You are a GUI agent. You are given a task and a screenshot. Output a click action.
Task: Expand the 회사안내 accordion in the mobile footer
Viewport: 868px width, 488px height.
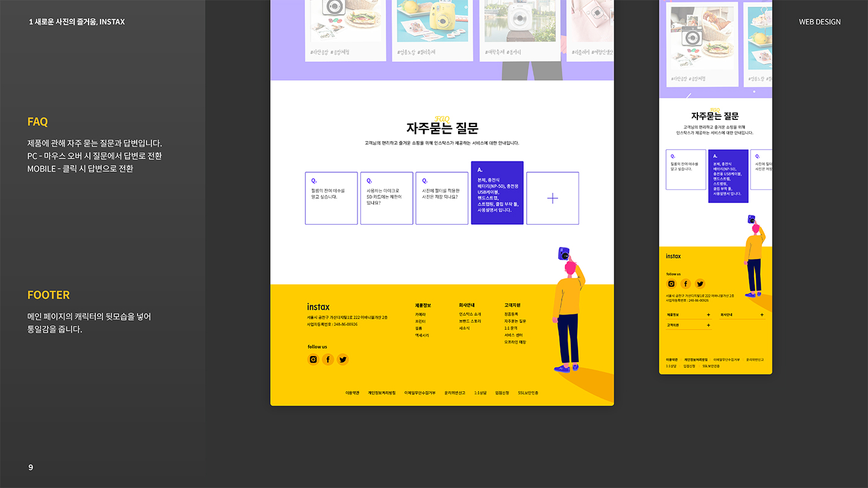(x=741, y=314)
